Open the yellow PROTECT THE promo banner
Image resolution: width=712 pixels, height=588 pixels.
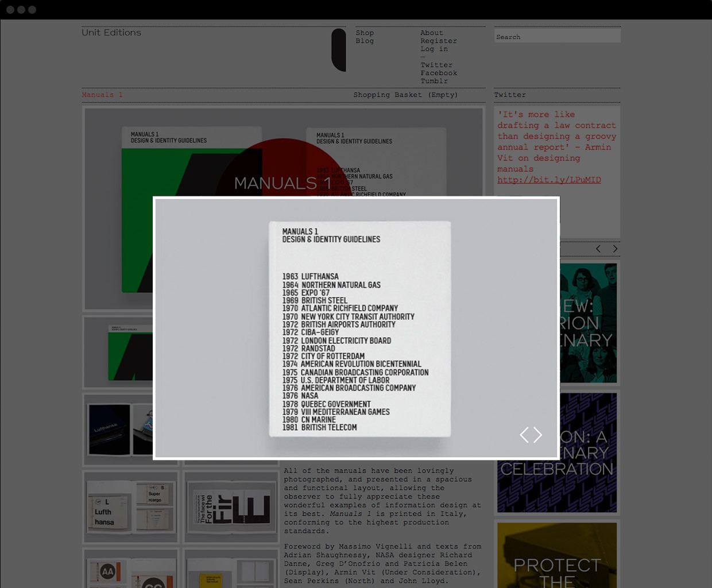click(557, 555)
